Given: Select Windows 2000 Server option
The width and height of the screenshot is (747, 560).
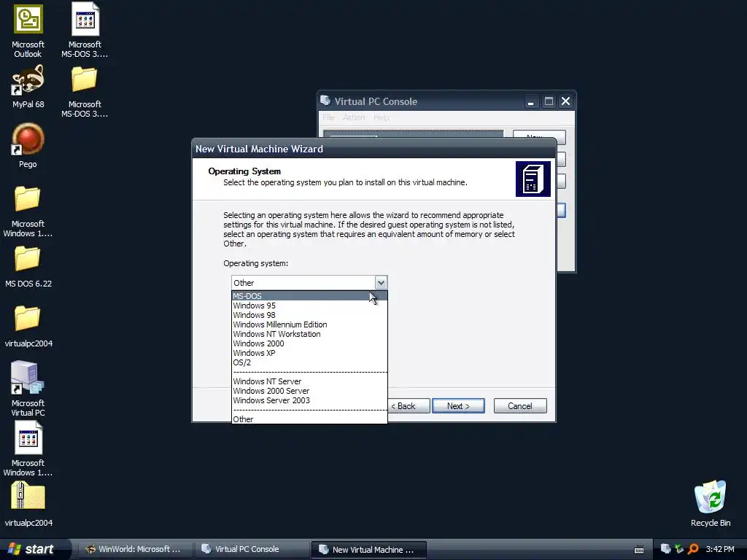Looking at the screenshot, I should (x=309, y=391).
